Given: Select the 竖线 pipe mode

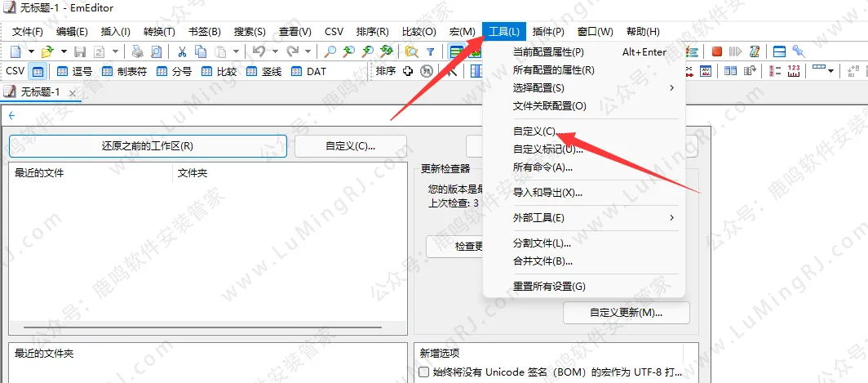Looking at the screenshot, I should pyautogui.click(x=264, y=72).
